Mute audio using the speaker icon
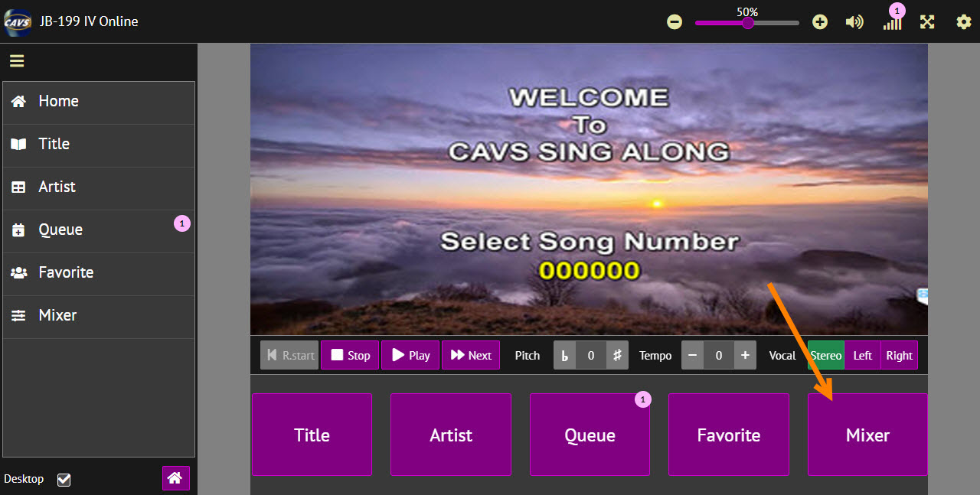Image resolution: width=980 pixels, height=495 pixels. click(x=854, y=21)
